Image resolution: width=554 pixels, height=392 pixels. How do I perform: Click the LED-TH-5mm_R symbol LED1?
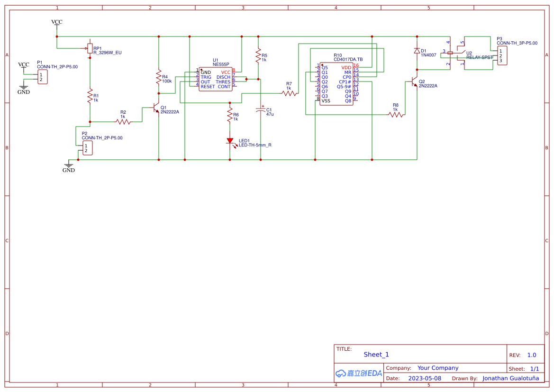tap(231, 141)
